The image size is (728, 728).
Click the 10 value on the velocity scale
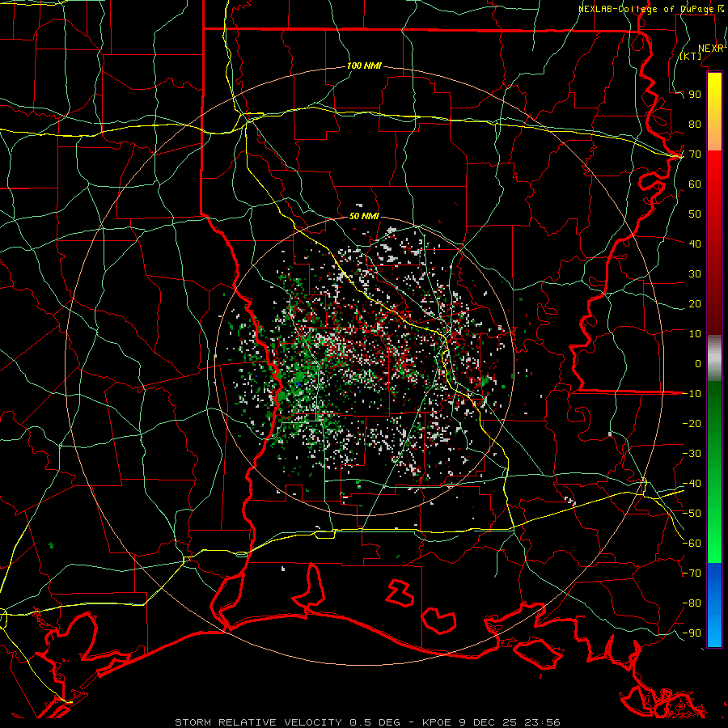(695, 334)
